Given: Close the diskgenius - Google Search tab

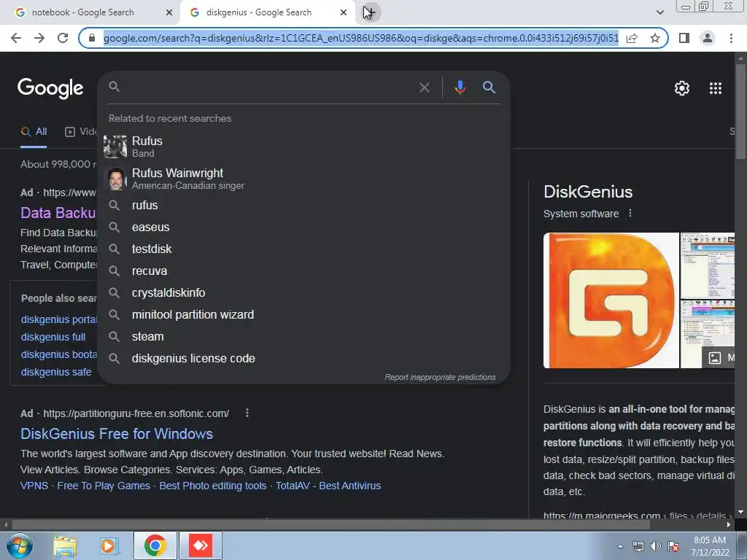Looking at the screenshot, I should tap(344, 12).
